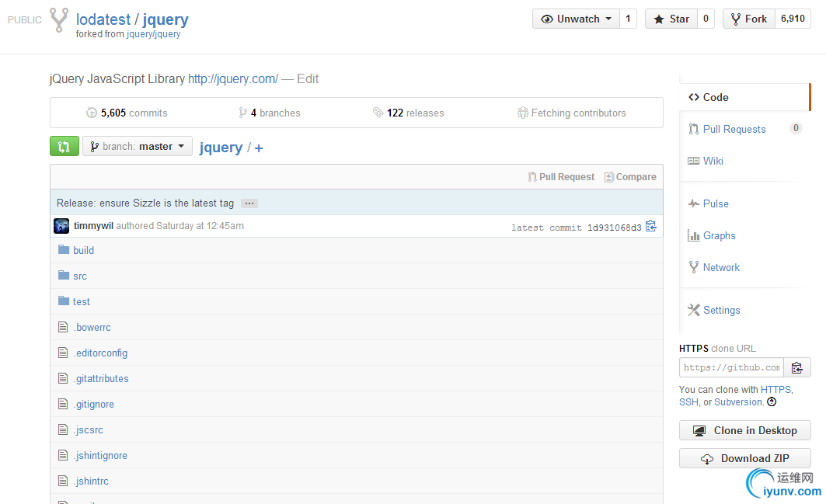Image resolution: width=826 pixels, height=504 pixels.
Task: Switch clone URL to Subversion
Action: click(x=738, y=402)
